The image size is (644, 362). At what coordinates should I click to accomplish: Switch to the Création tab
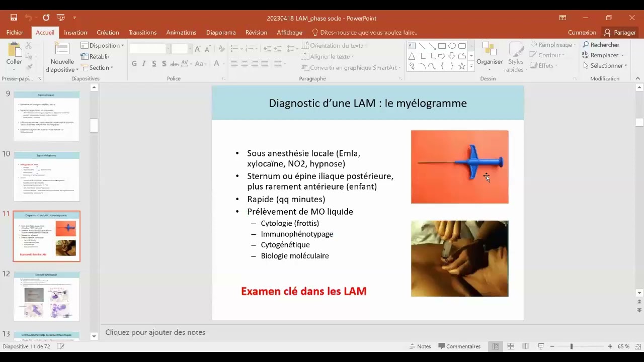pyautogui.click(x=108, y=32)
